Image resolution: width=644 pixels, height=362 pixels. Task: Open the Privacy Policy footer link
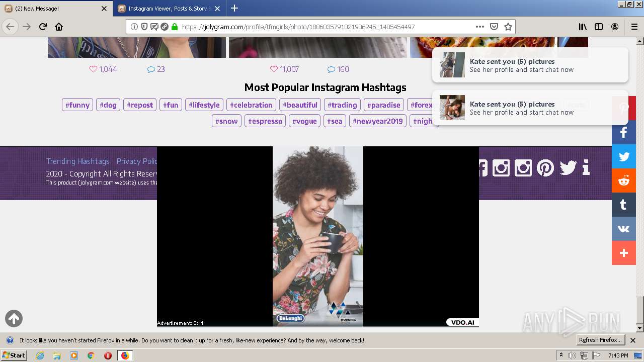[137, 161]
